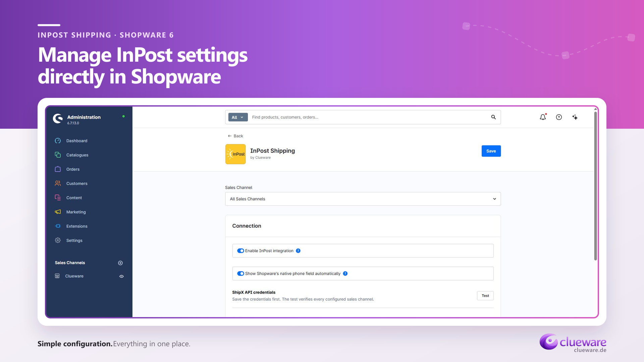Go Back with the arrow link
The height and width of the screenshot is (362, 644).
[x=235, y=136]
